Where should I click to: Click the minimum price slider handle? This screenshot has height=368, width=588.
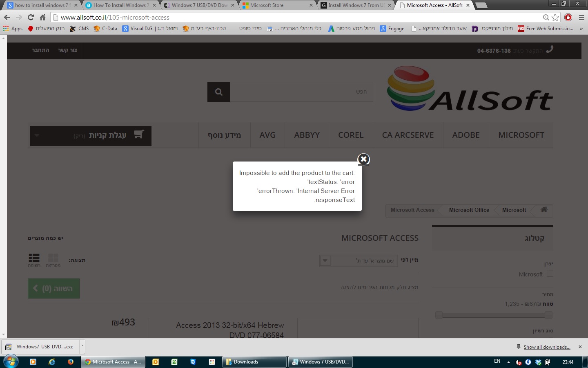[x=439, y=315]
